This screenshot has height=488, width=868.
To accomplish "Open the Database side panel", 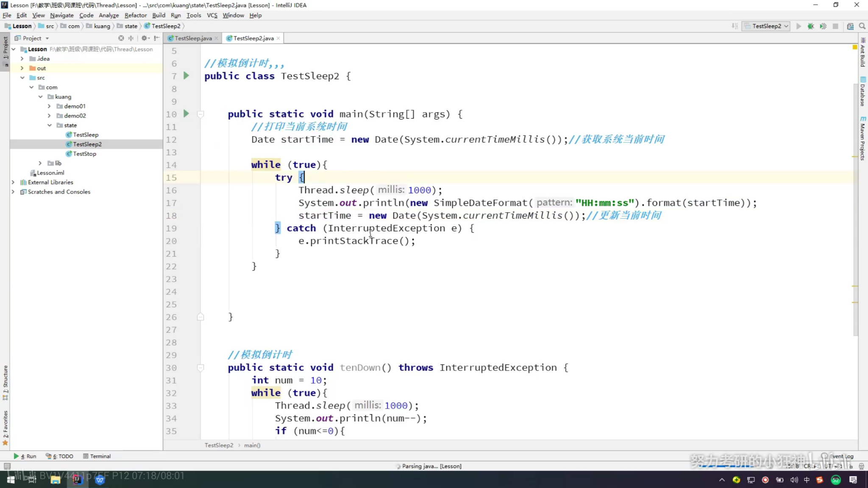I will (863, 91).
